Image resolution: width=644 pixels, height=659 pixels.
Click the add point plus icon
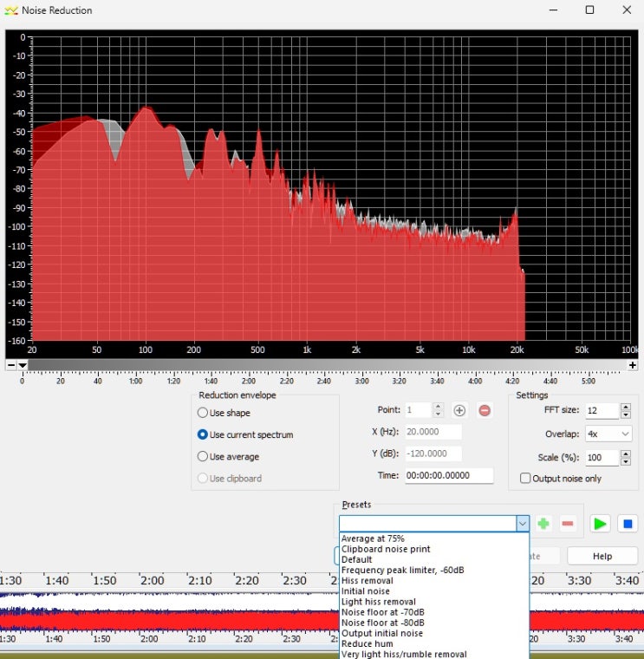click(459, 410)
